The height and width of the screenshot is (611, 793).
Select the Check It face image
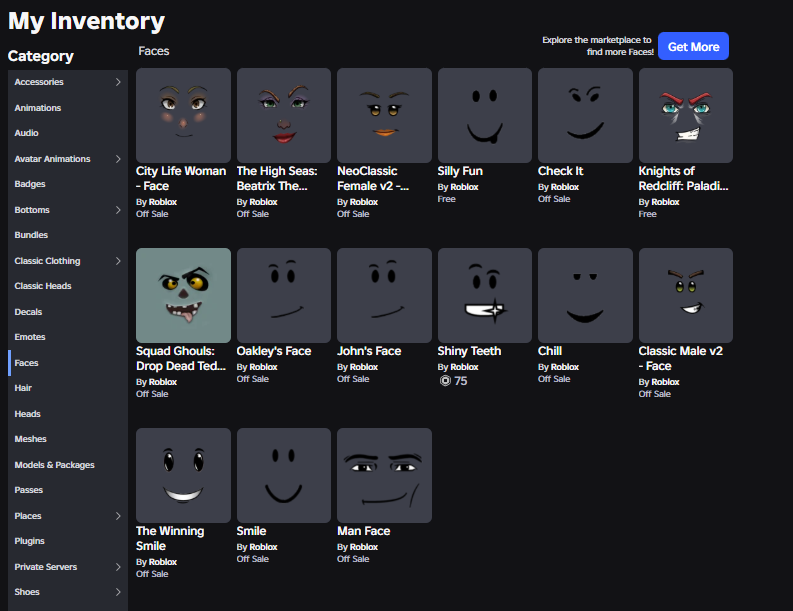tap(585, 115)
